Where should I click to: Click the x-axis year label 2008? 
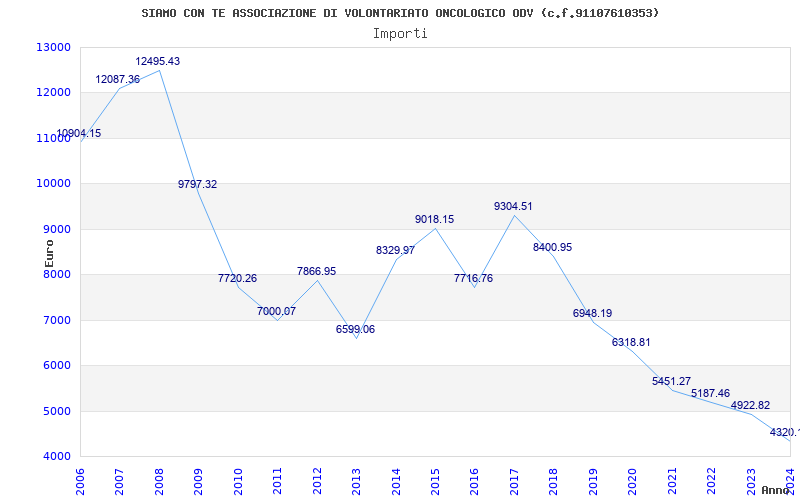[x=159, y=481]
